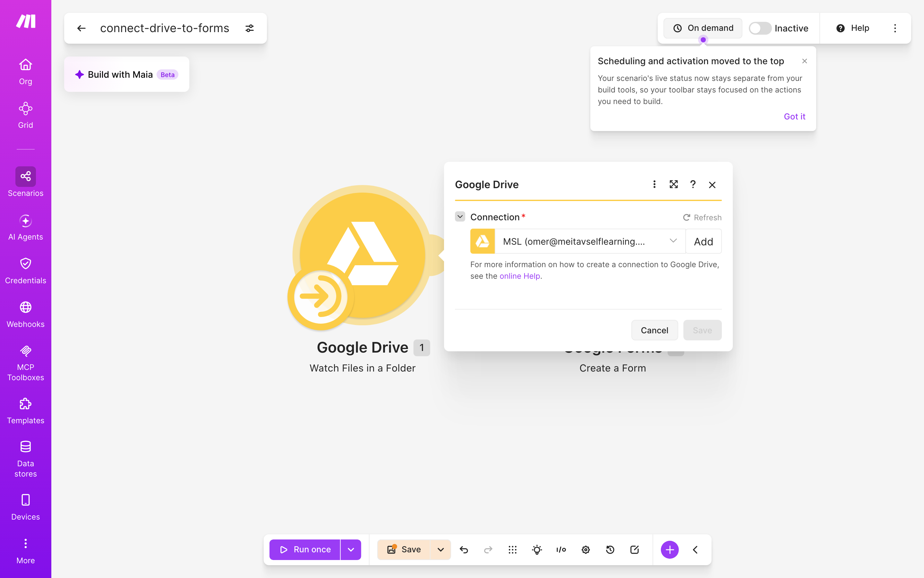The height and width of the screenshot is (578, 924).
Task: Open scenario settings gear in toolbar
Action: [586, 550]
